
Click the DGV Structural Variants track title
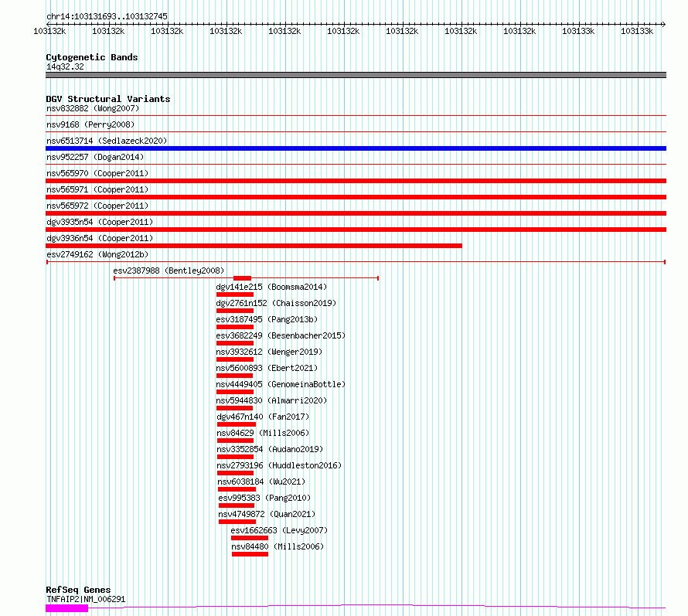tap(108, 99)
